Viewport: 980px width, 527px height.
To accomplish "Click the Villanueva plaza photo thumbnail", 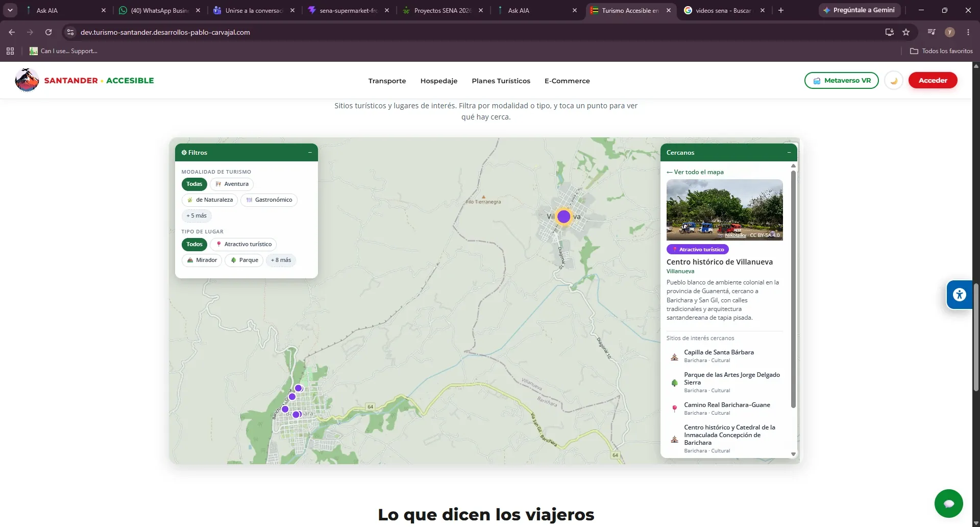I will pos(724,210).
